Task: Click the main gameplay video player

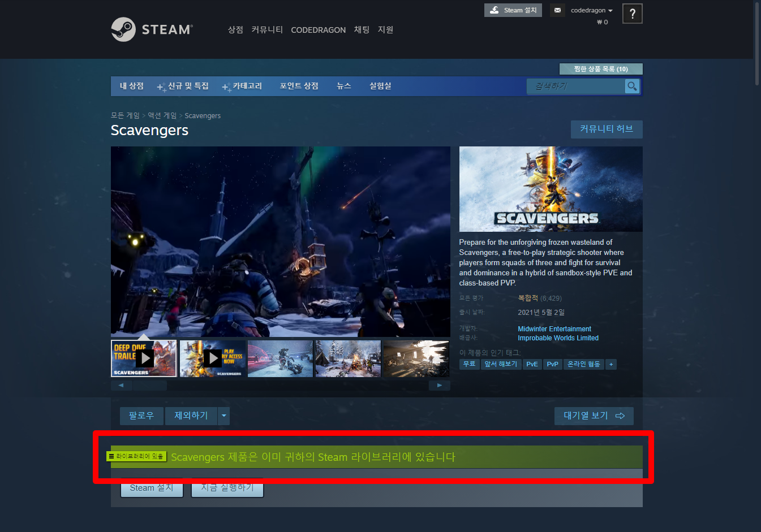Action: pos(281,241)
